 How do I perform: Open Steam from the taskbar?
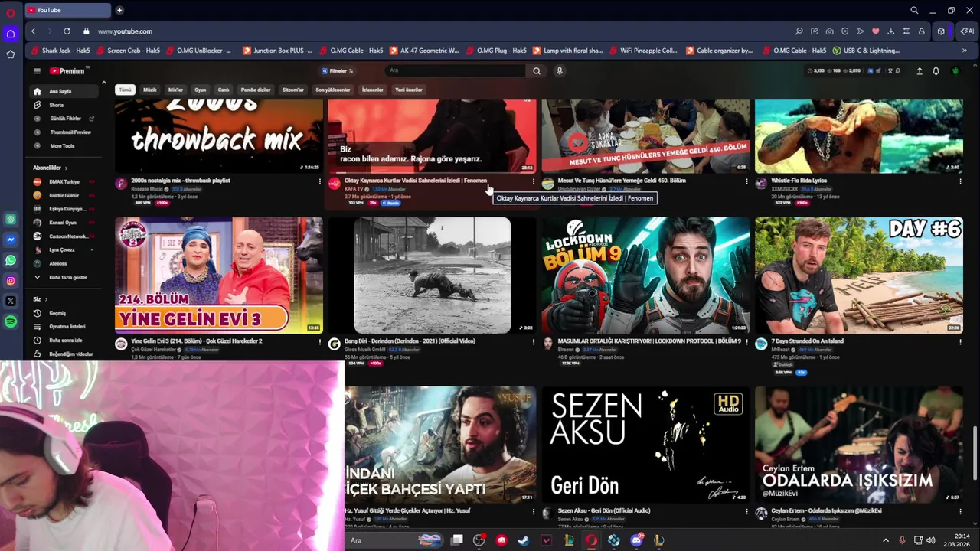pyautogui.click(x=524, y=540)
